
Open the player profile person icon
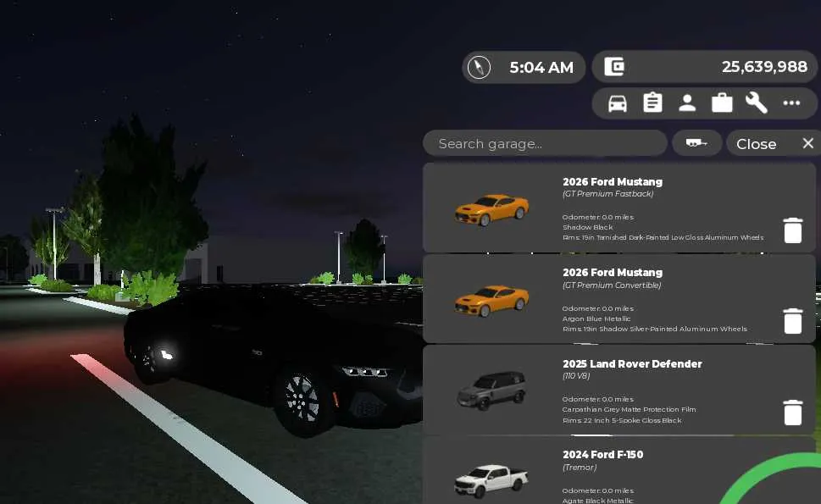click(687, 103)
